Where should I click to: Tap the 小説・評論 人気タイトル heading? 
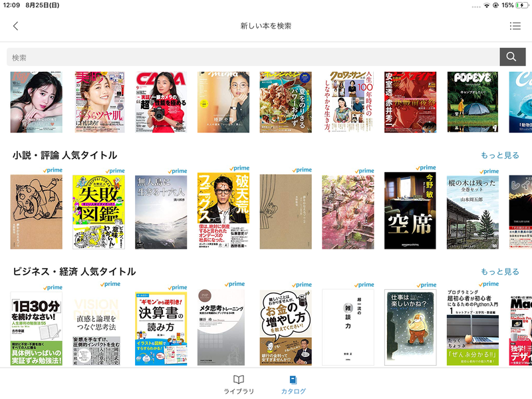click(x=65, y=155)
